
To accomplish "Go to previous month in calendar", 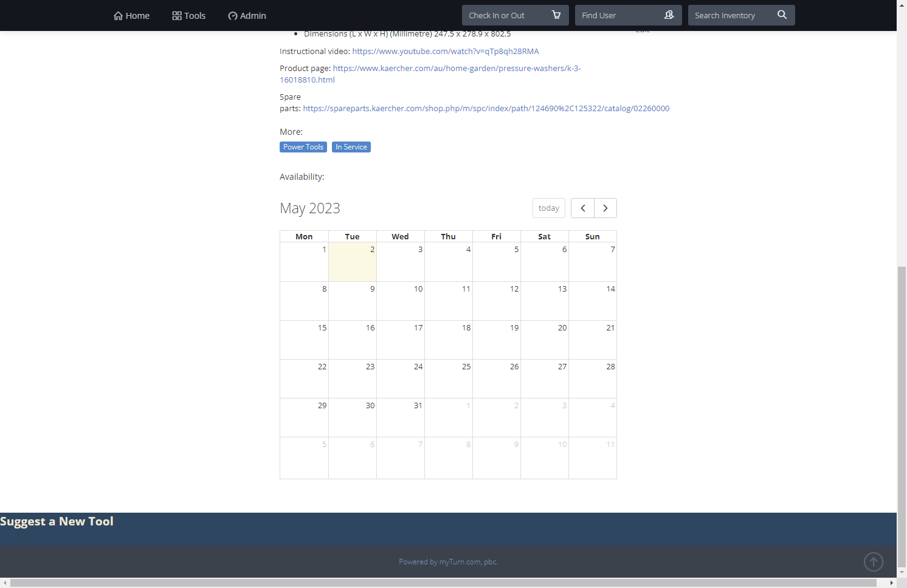I will [582, 208].
